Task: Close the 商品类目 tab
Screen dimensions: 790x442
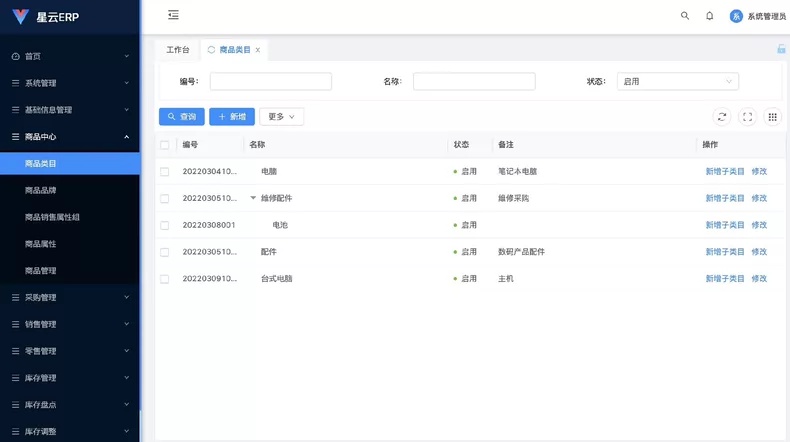Action: point(257,50)
